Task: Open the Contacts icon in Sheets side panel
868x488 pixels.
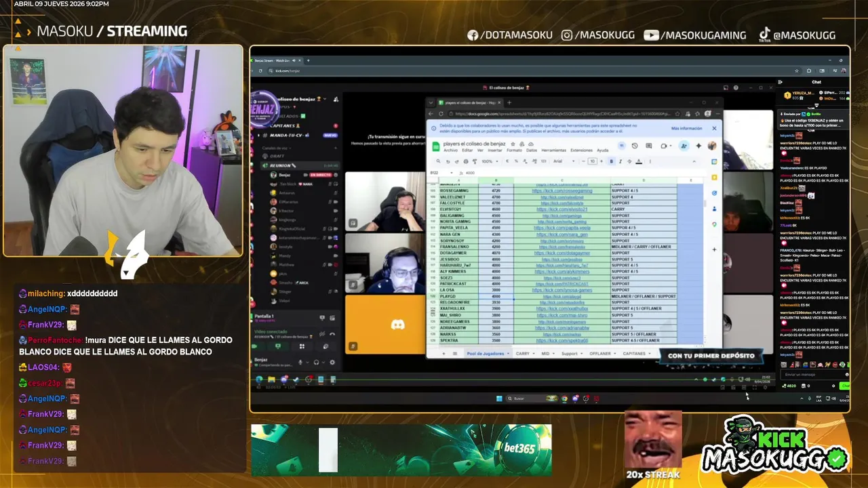Action: (714, 209)
